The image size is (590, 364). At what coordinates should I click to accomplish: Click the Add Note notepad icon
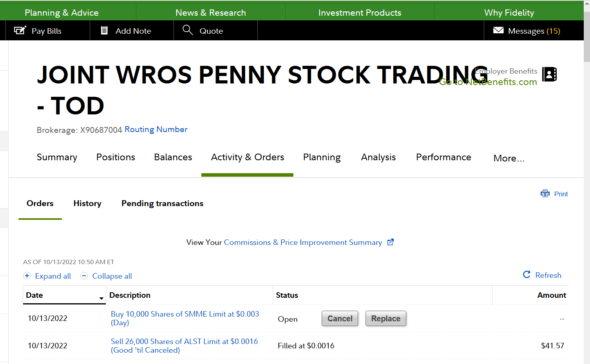(x=104, y=30)
